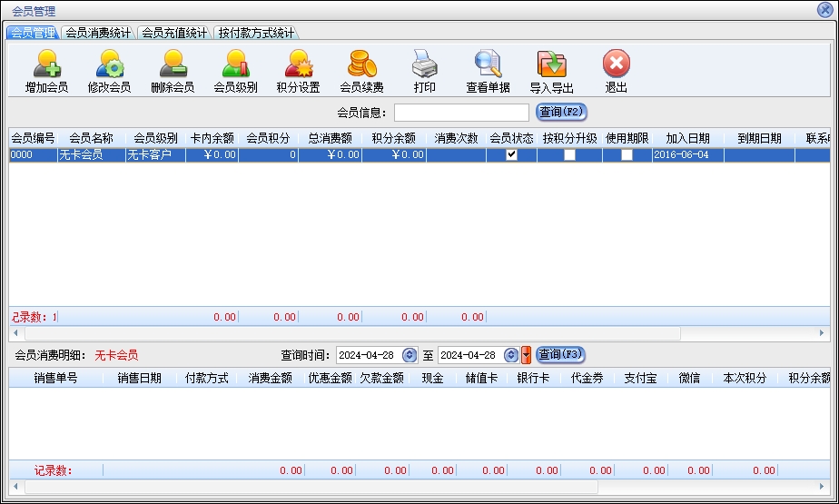
Task: Open 积分设置 points settings
Action: (x=298, y=65)
